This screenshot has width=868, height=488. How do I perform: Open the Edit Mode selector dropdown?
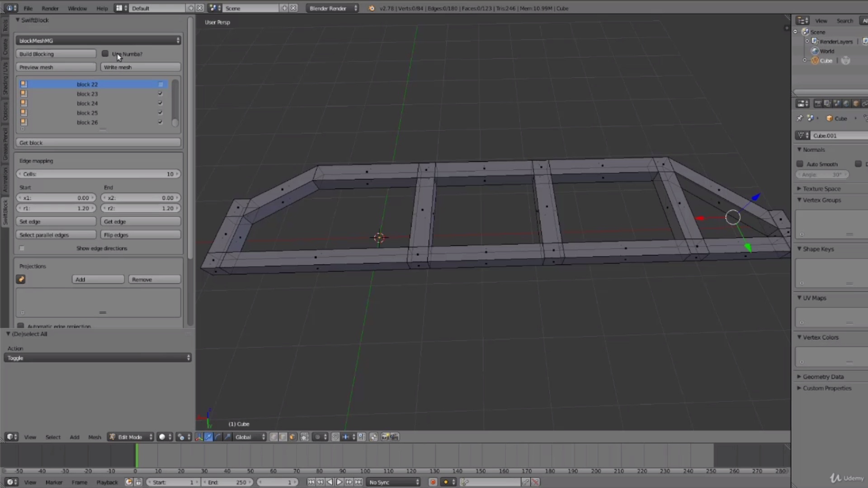pyautogui.click(x=131, y=437)
